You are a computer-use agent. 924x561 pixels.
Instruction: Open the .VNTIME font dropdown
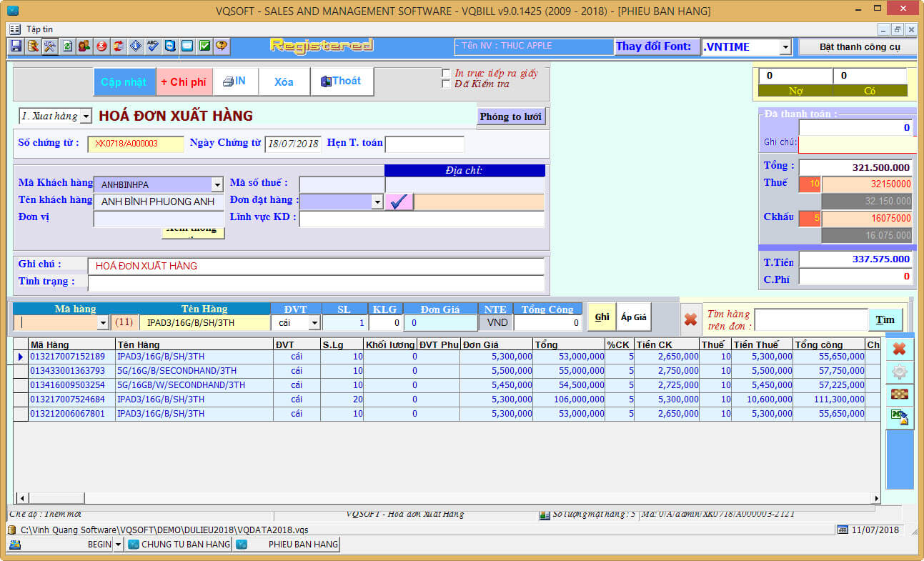tap(785, 47)
